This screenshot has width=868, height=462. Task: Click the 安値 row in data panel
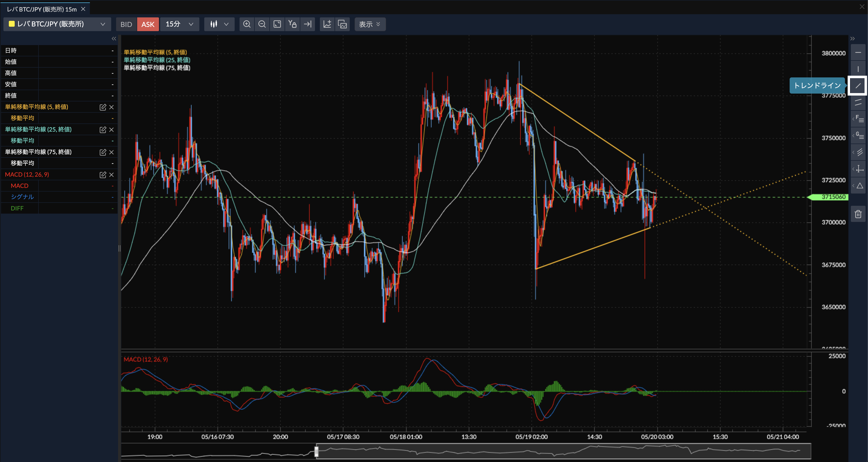(59, 84)
